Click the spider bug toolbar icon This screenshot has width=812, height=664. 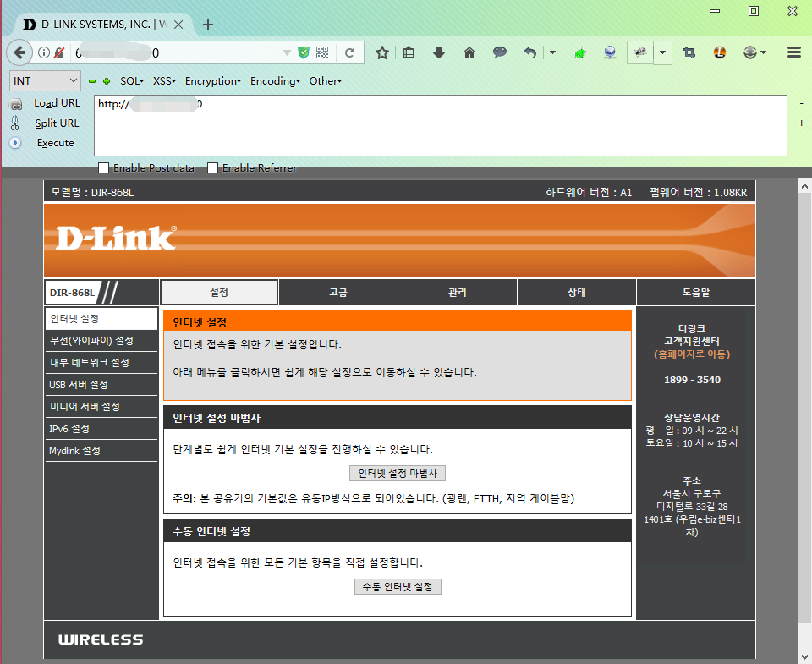640,52
